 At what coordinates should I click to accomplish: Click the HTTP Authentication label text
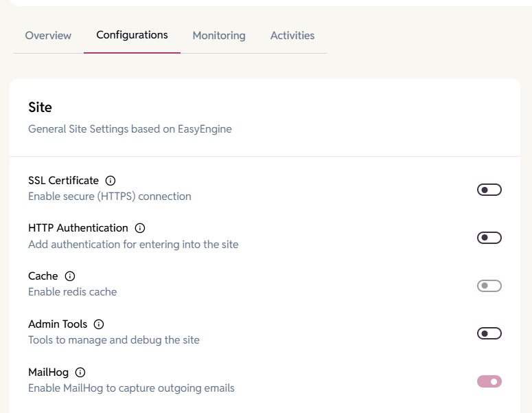[x=78, y=228]
